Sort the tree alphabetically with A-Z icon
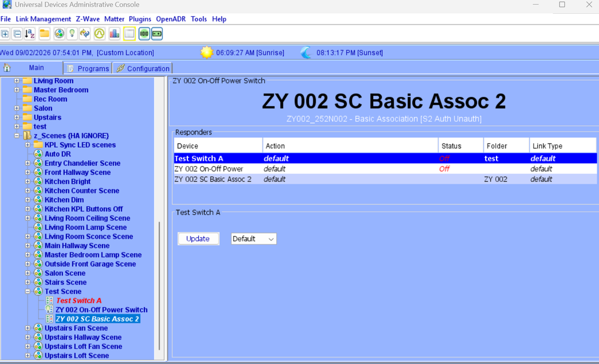 coord(30,34)
